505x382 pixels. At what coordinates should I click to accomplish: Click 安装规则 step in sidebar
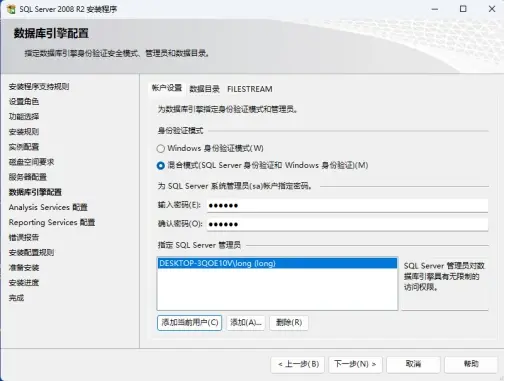tap(24, 132)
